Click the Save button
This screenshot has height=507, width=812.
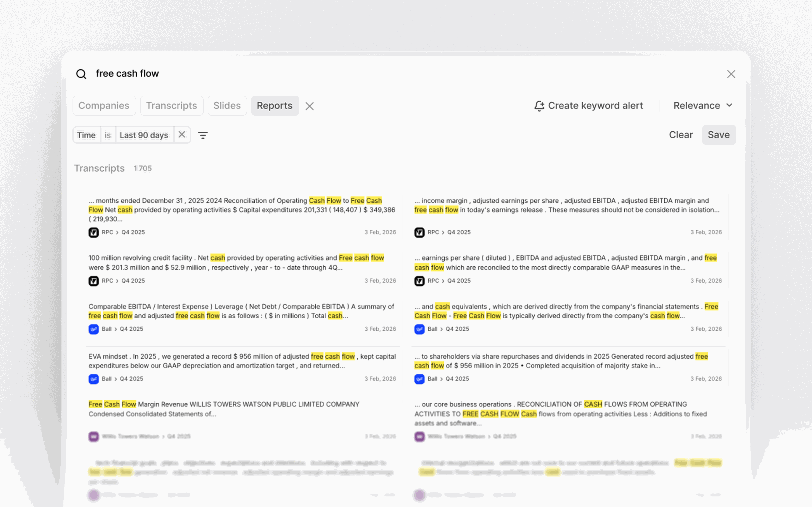718,135
